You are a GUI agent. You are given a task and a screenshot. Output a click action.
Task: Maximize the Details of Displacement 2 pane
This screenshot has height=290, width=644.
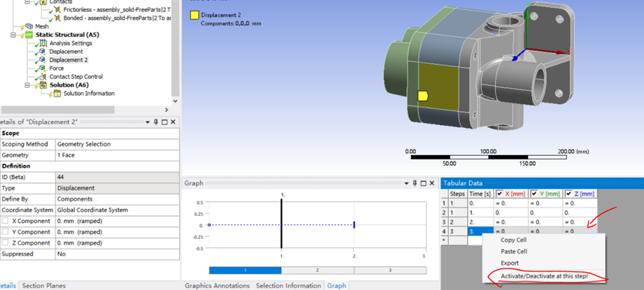[165, 122]
